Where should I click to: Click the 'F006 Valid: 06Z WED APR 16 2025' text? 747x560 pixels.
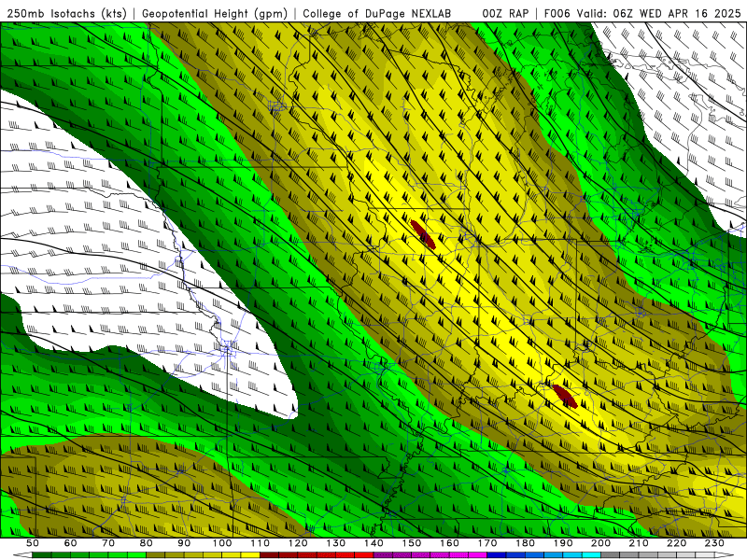[642, 14]
